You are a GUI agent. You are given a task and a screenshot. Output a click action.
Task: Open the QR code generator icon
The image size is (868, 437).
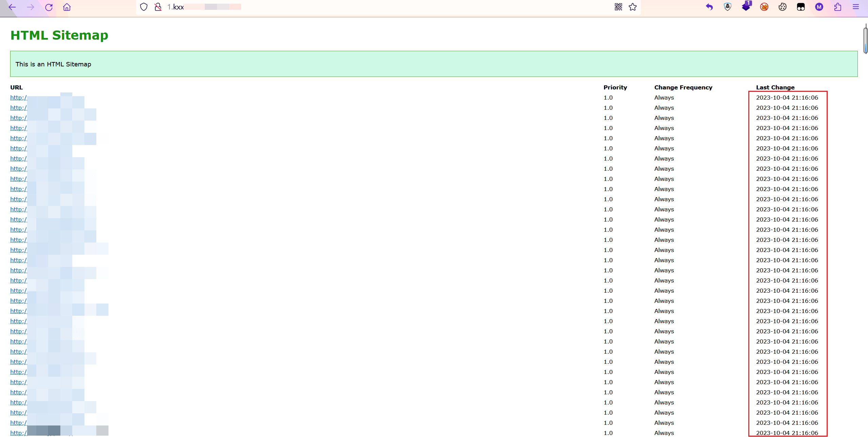[x=618, y=7]
